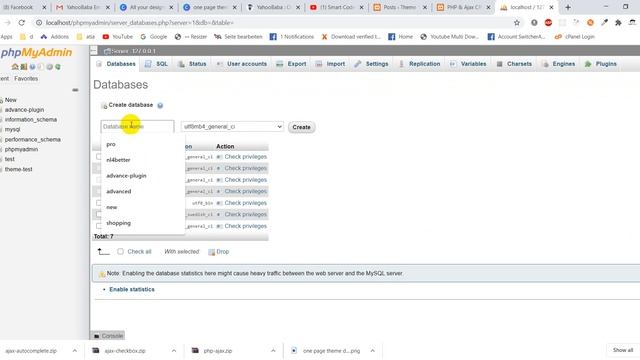640x360 pixels.
Task: Click the bookmark star in address bar
Action: point(517,23)
